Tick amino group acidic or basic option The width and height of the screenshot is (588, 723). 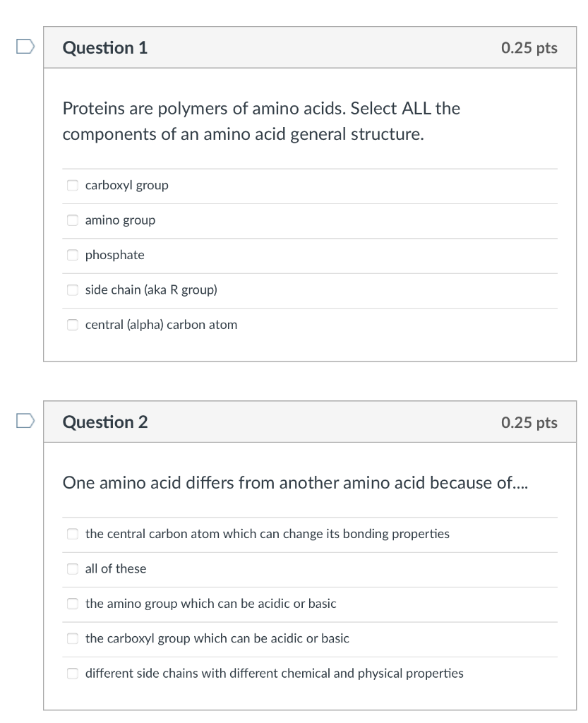tap(73, 604)
